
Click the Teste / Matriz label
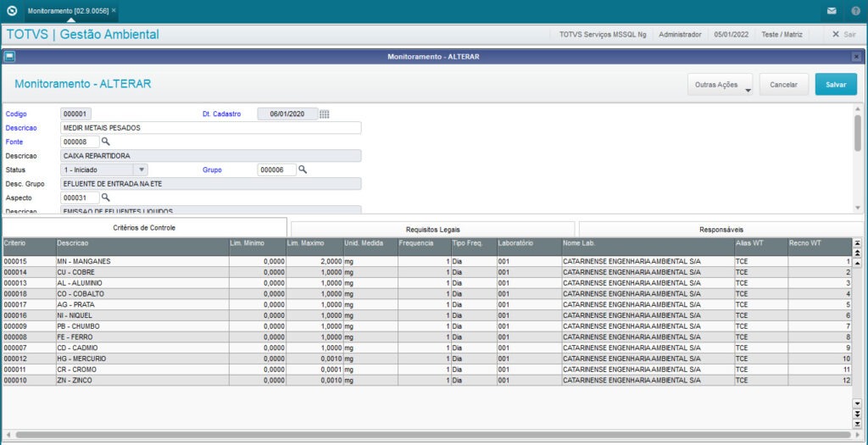click(x=782, y=34)
